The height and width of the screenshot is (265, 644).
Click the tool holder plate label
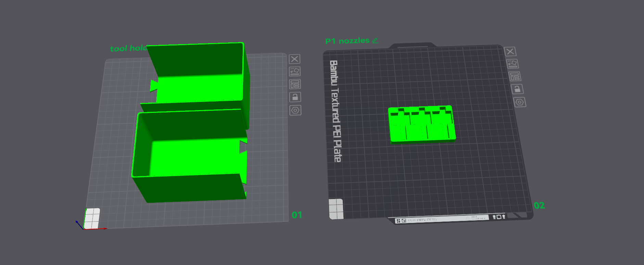(128, 49)
